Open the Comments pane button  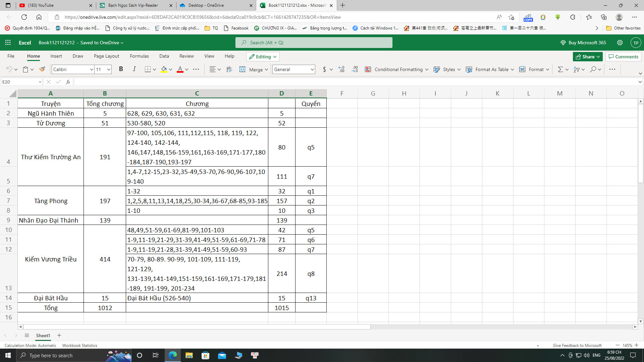click(x=623, y=57)
